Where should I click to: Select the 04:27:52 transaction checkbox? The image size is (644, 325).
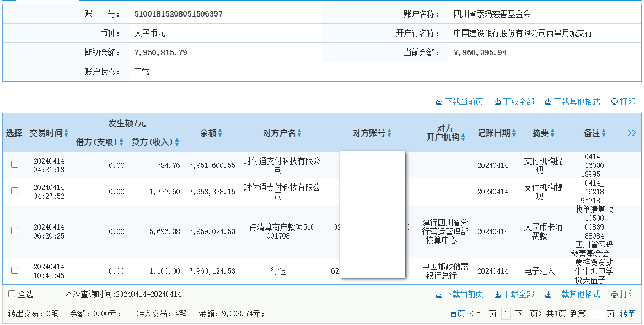point(14,191)
